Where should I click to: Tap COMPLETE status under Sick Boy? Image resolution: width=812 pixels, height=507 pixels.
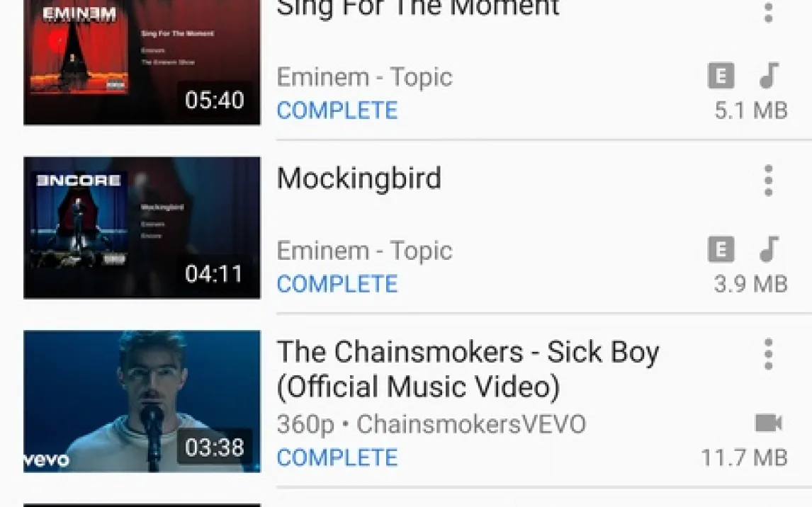337,458
